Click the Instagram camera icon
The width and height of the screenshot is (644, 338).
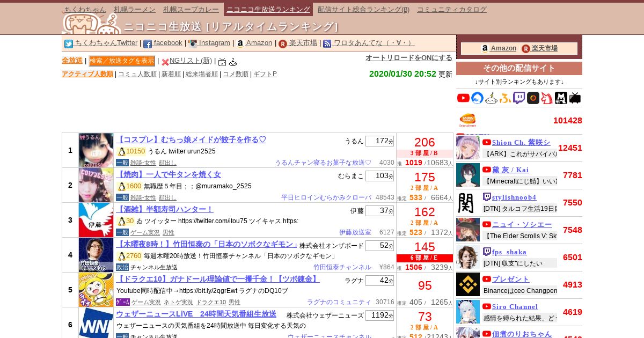[193, 44]
